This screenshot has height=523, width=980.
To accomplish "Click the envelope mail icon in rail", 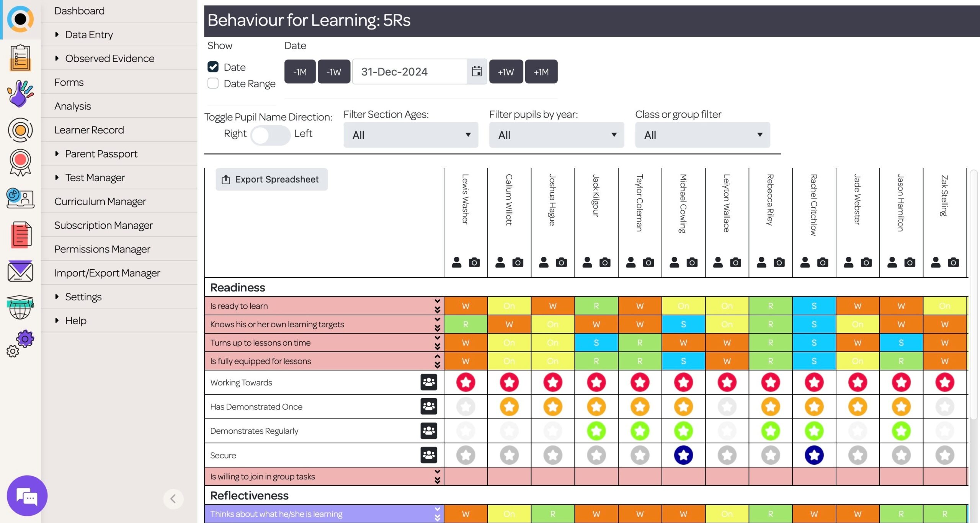I will 20,271.
